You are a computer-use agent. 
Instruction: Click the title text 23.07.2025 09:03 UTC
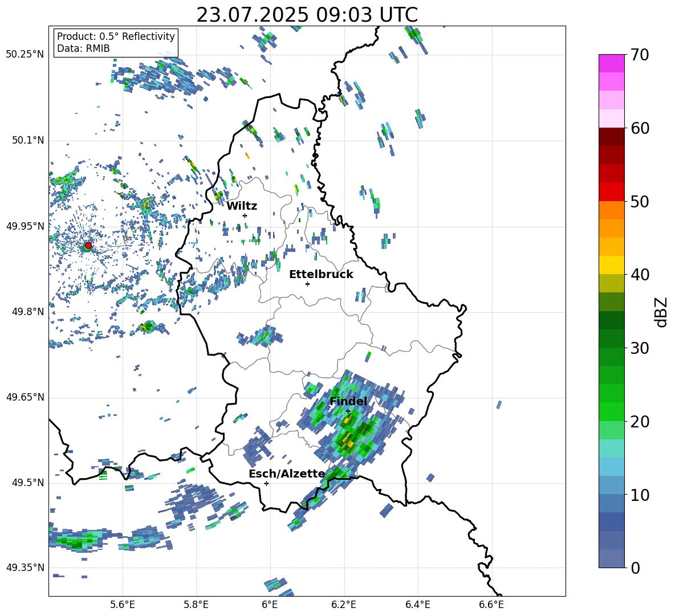[x=307, y=15]
